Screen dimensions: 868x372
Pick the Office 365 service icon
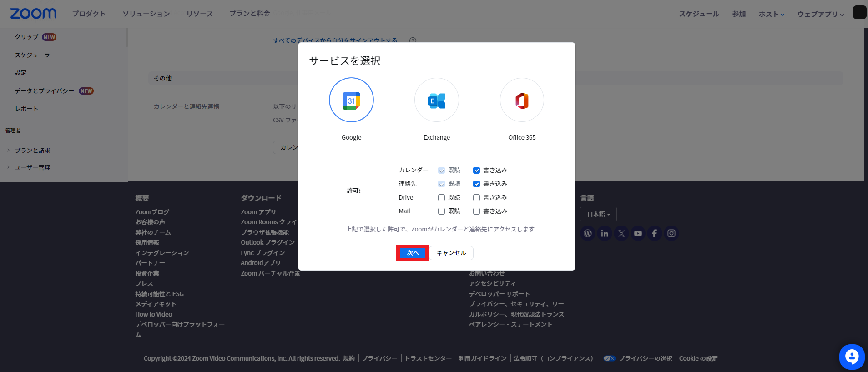522,100
